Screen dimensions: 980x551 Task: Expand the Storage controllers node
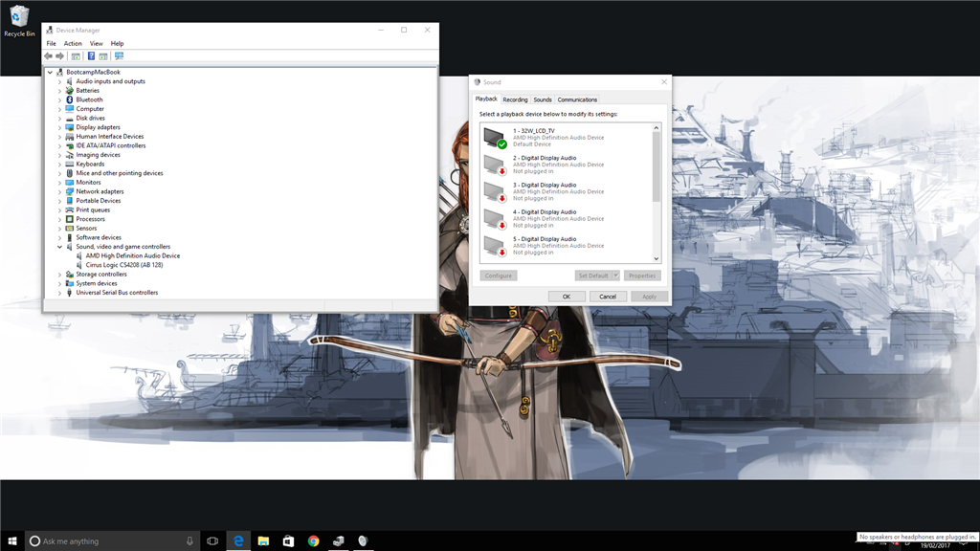click(x=60, y=275)
